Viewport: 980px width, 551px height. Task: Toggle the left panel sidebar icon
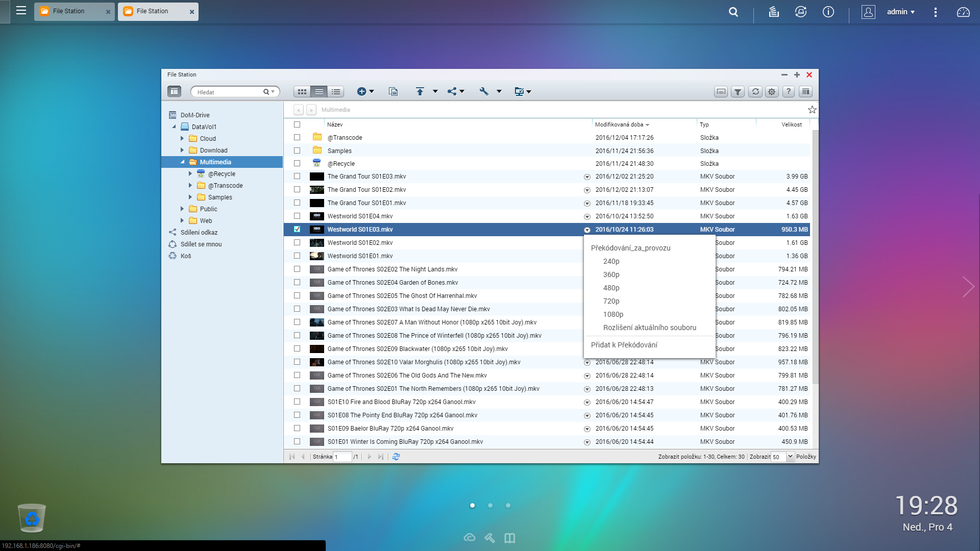174,92
